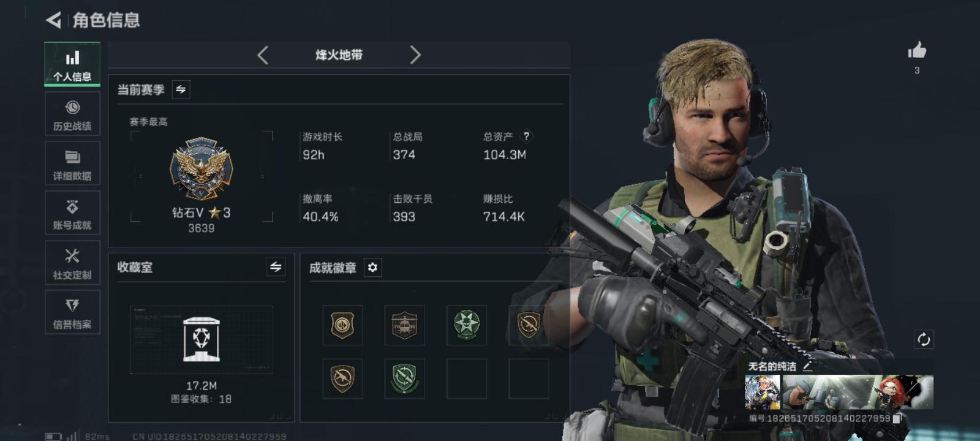Switch to the next game mode with right chevron
The width and height of the screenshot is (980, 441).
pyautogui.click(x=415, y=55)
